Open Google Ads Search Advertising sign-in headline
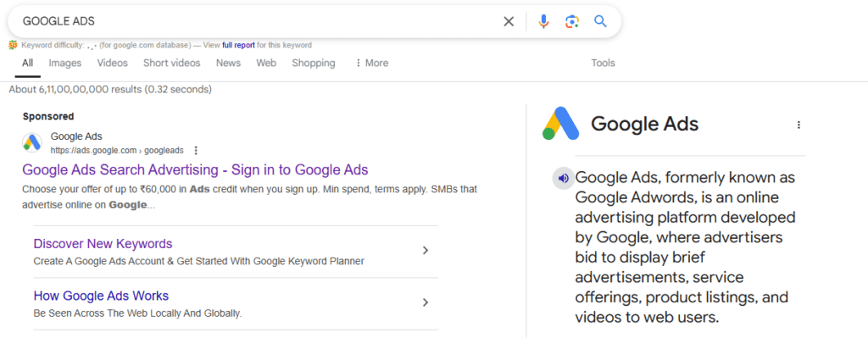The height and width of the screenshot is (338, 868). point(195,169)
